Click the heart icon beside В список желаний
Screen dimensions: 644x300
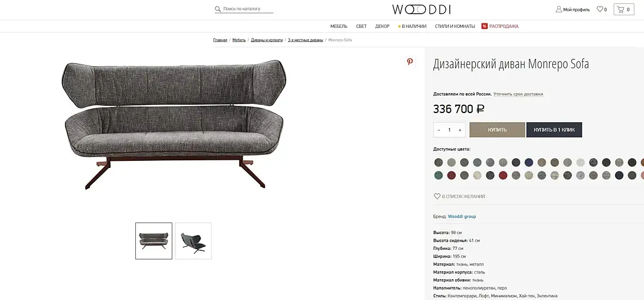pos(437,196)
